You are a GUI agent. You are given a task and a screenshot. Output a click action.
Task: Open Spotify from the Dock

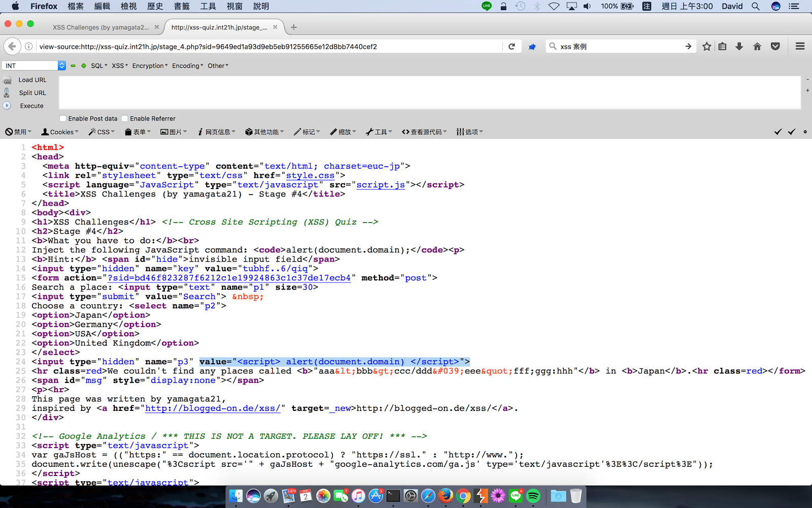pos(533,496)
